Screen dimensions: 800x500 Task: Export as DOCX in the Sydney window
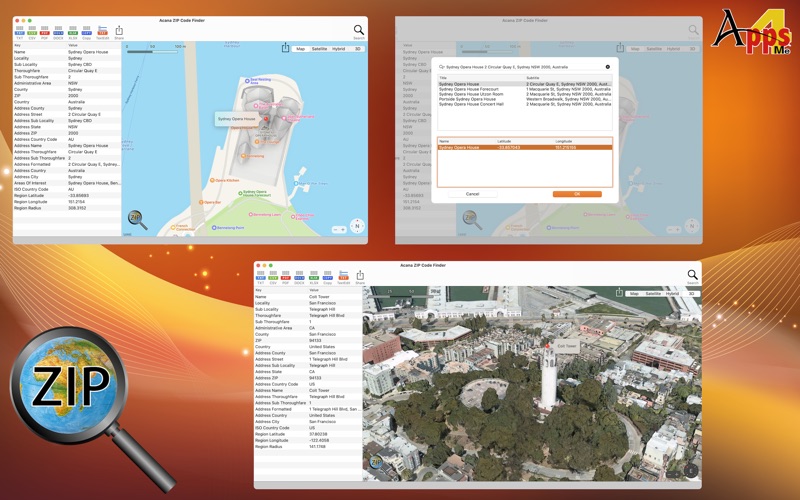(59, 33)
